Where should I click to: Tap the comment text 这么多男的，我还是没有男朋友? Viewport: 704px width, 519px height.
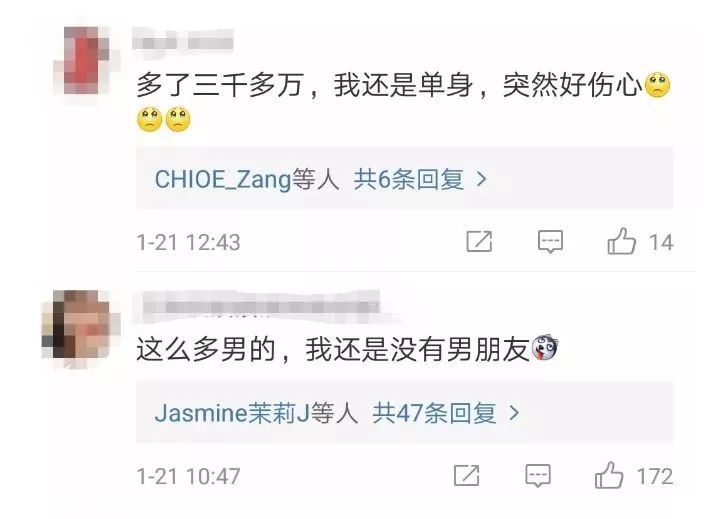click(334, 349)
